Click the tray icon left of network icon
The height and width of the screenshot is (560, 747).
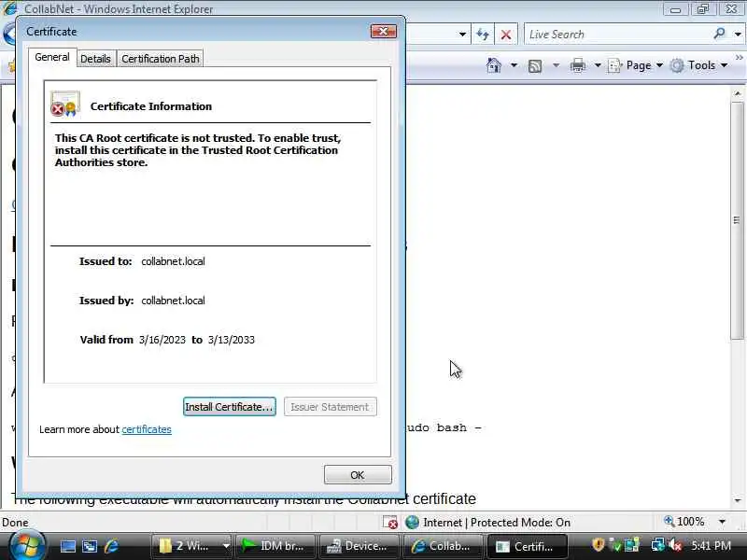[632, 545]
